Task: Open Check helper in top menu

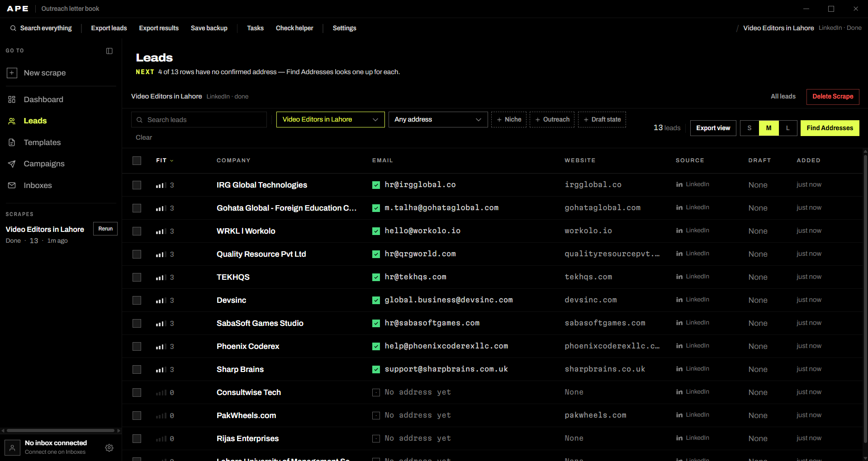Action: point(294,28)
